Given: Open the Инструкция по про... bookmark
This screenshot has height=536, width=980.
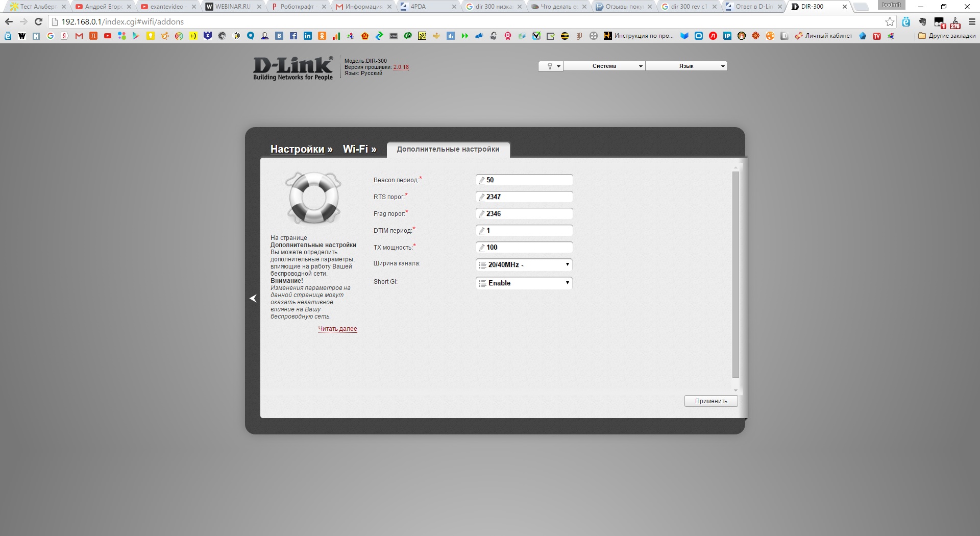Looking at the screenshot, I should pyautogui.click(x=639, y=36).
